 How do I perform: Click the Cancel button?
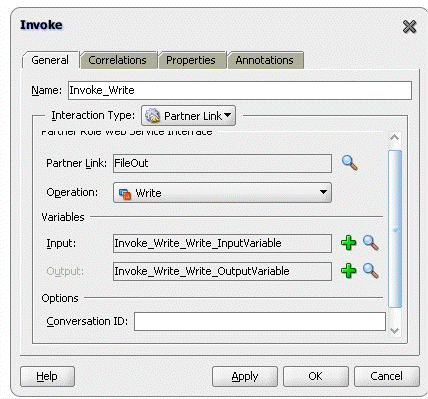[x=386, y=376]
